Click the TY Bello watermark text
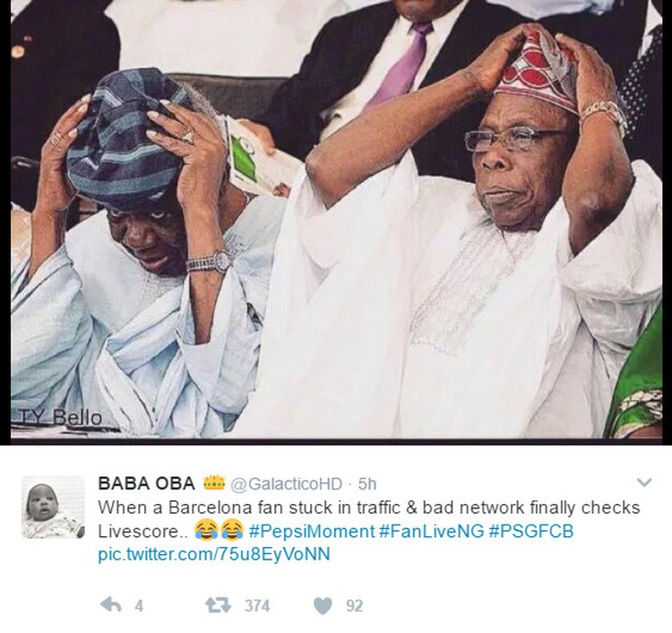 click(60, 418)
